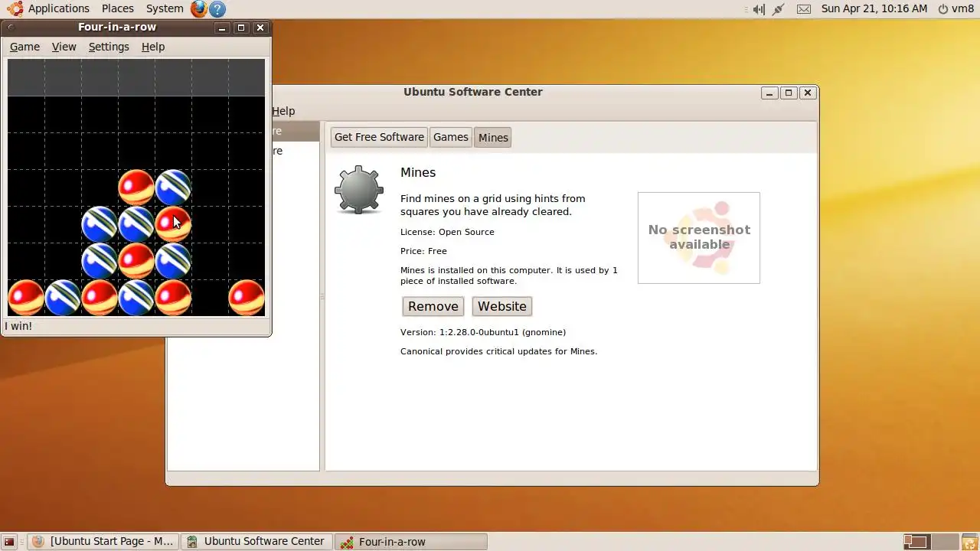Image resolution: width=980 pixels, height=551 pixels.
Task: Click the red marble under the mouse pointer
Action: (173, 224)
